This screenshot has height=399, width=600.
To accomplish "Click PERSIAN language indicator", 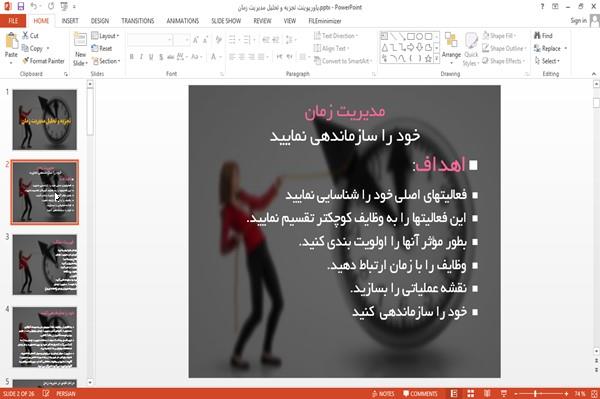I will [66, 394].
